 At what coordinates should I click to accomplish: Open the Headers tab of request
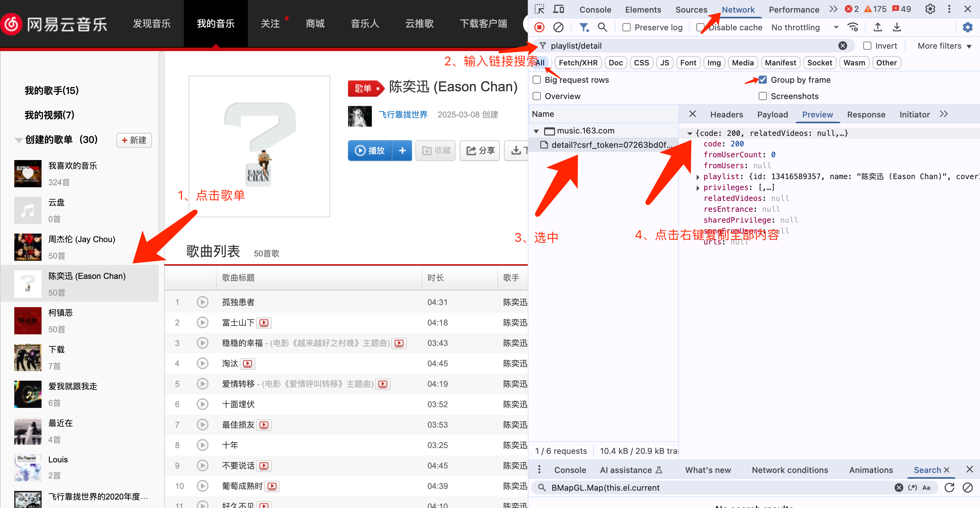[726, 114]
